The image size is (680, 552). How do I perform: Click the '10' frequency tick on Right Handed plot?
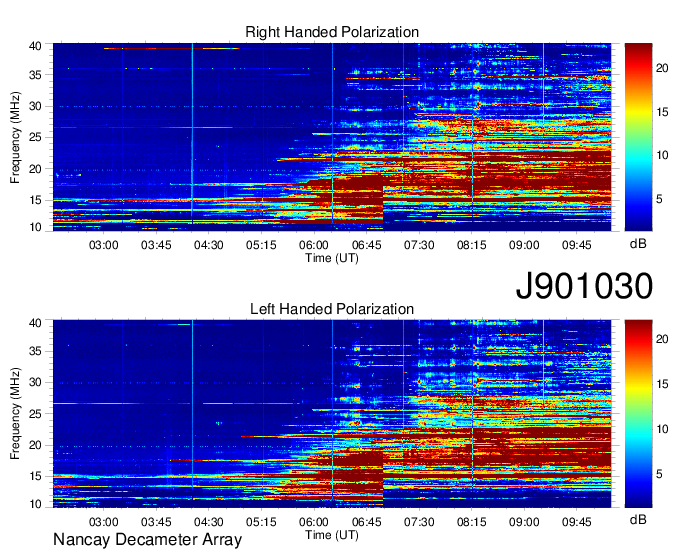[35, 227]
